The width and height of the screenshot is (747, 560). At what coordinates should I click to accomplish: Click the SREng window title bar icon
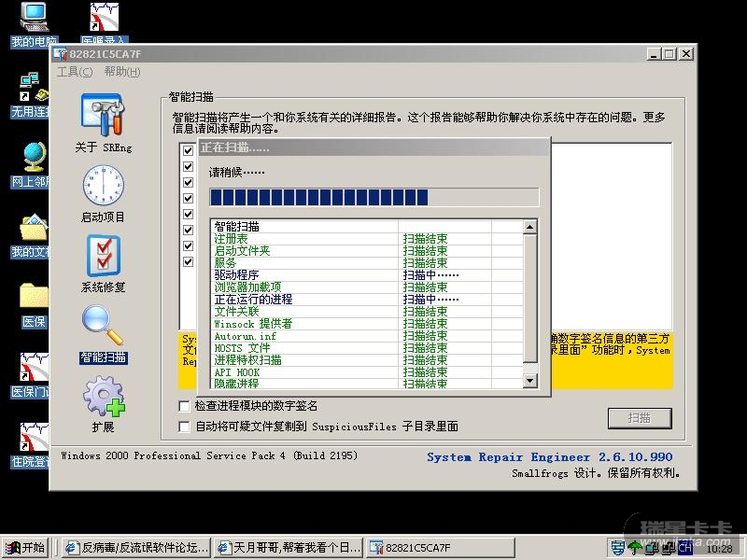pyautogui.click(x=60, y=54)
